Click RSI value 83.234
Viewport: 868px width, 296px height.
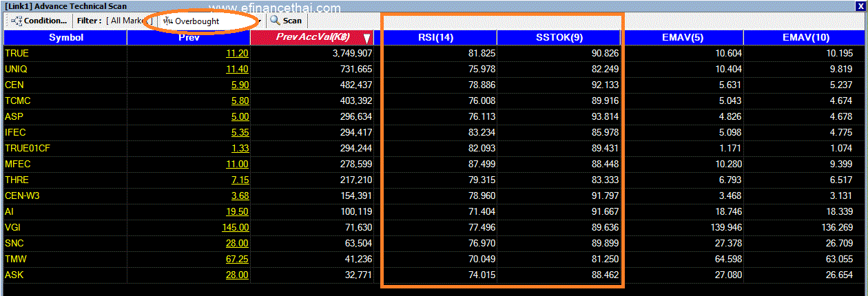point(482,132)
